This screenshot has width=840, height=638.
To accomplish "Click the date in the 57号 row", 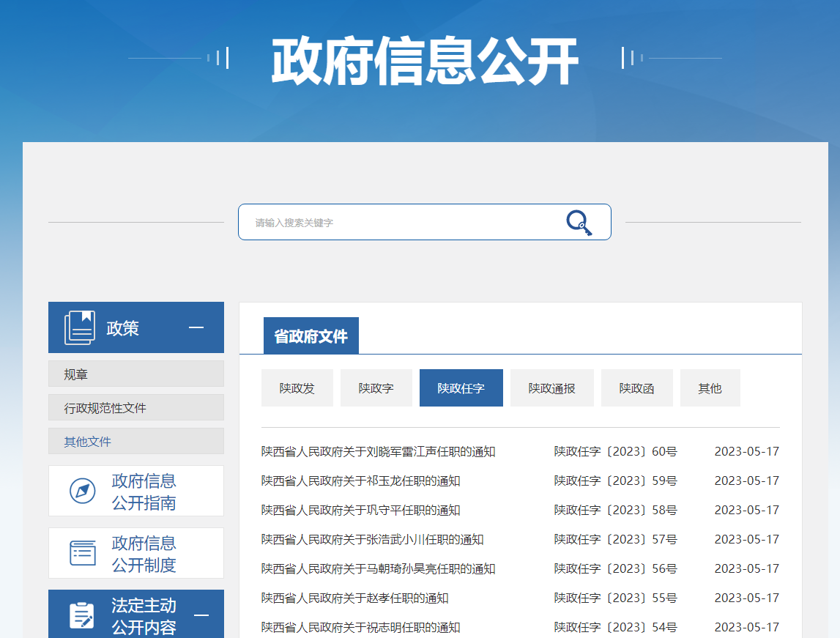I will pos(747,539).
